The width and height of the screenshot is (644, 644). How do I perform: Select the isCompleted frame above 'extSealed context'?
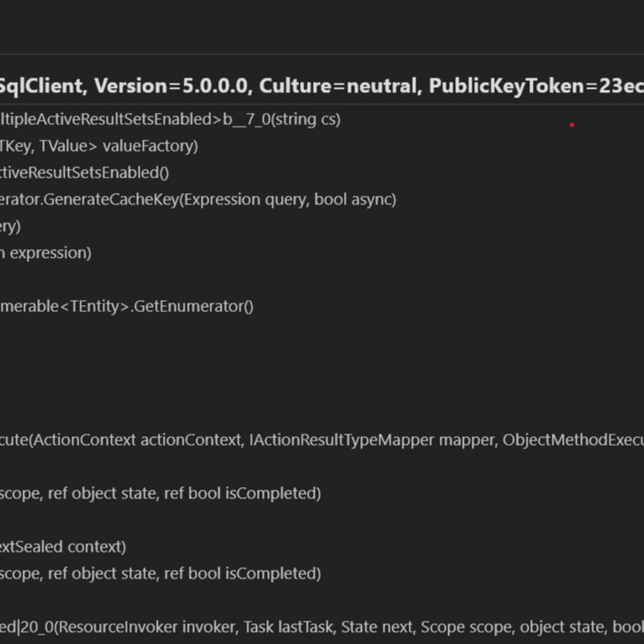(x=160, y=493)
